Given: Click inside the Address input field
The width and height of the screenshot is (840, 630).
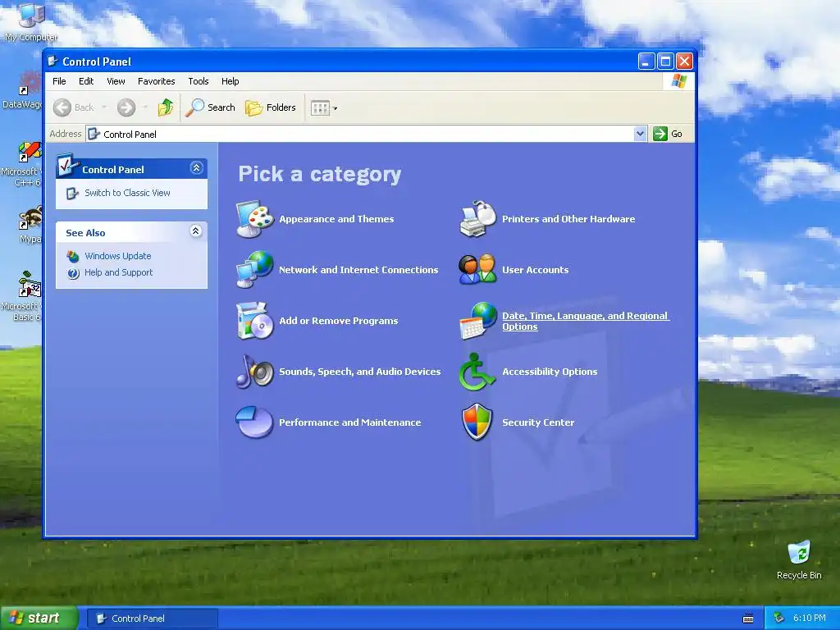Looking at the screenshot, I should (367, 134).
